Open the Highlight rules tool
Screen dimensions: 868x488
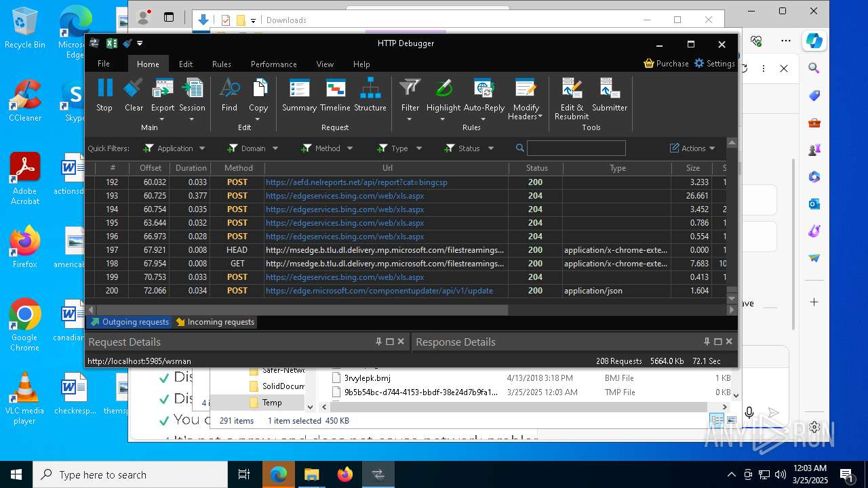click(443, 99)
